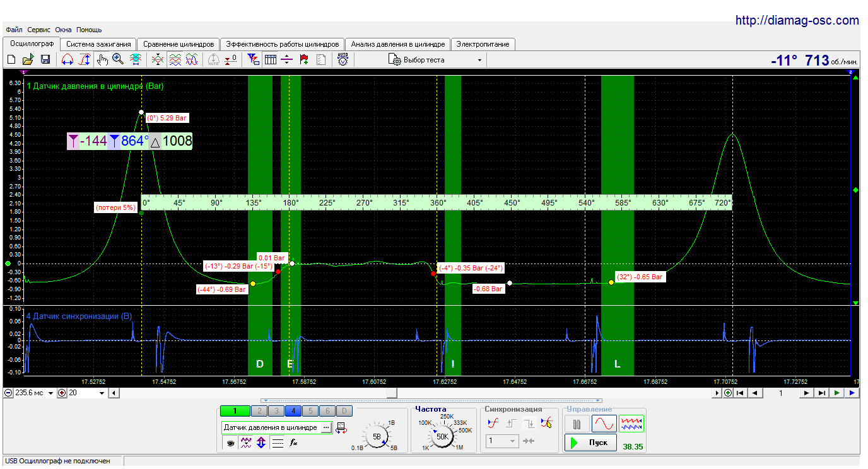Screen dimensions: 868x469
Task: Add a red flag marker
Action: pyautogui.click(x=304, y=60)
